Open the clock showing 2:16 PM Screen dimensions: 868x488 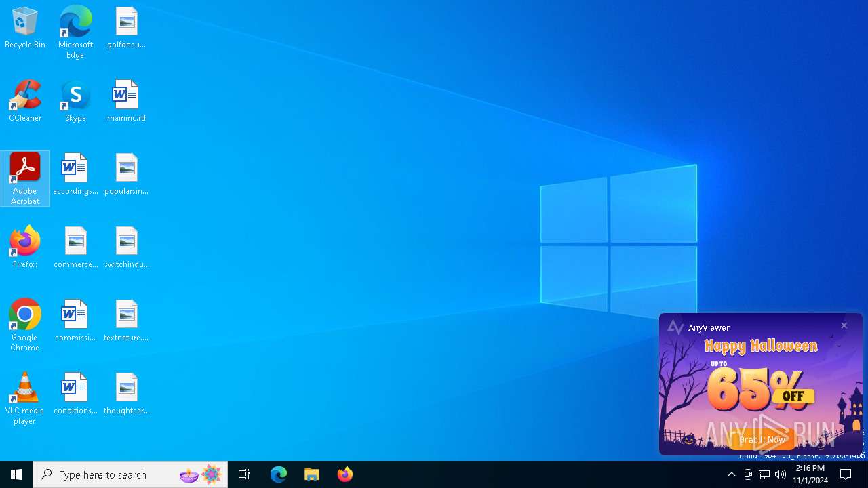[x=810, y=474]
